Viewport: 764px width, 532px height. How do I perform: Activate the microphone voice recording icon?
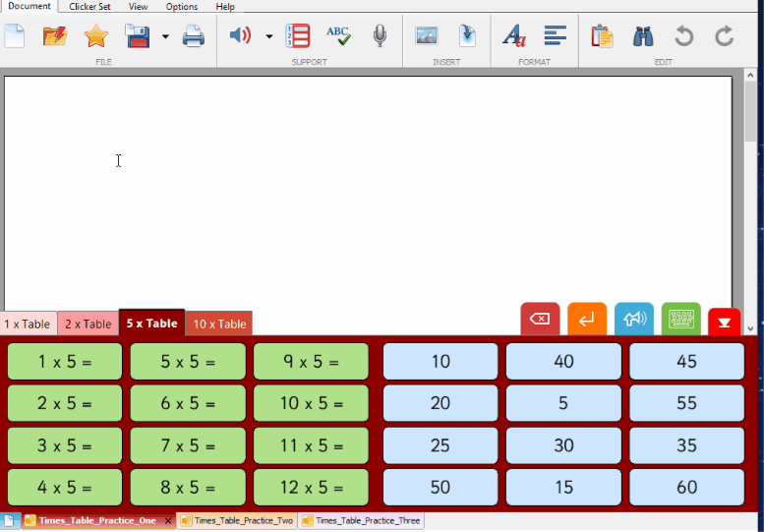380,36
